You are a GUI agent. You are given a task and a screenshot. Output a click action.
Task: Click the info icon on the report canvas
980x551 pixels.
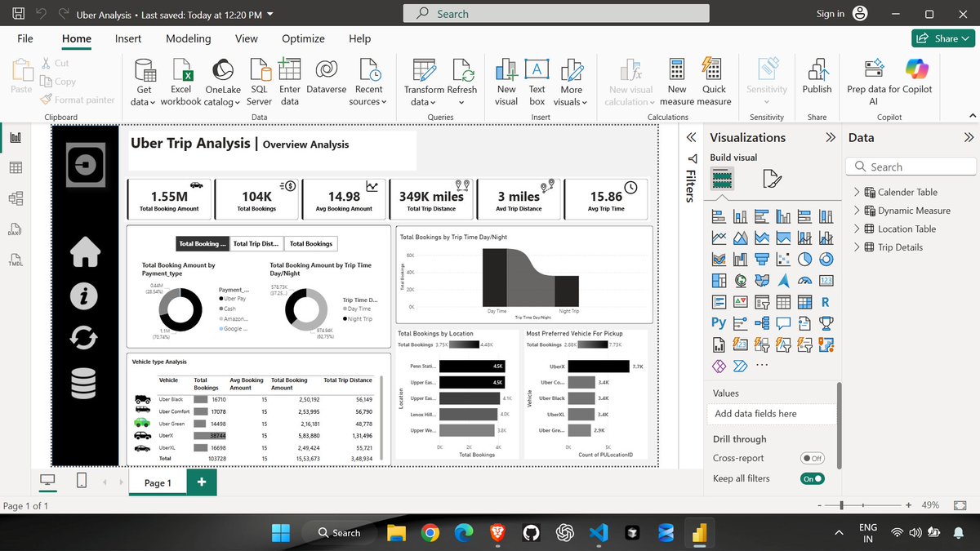coord(84,295)
